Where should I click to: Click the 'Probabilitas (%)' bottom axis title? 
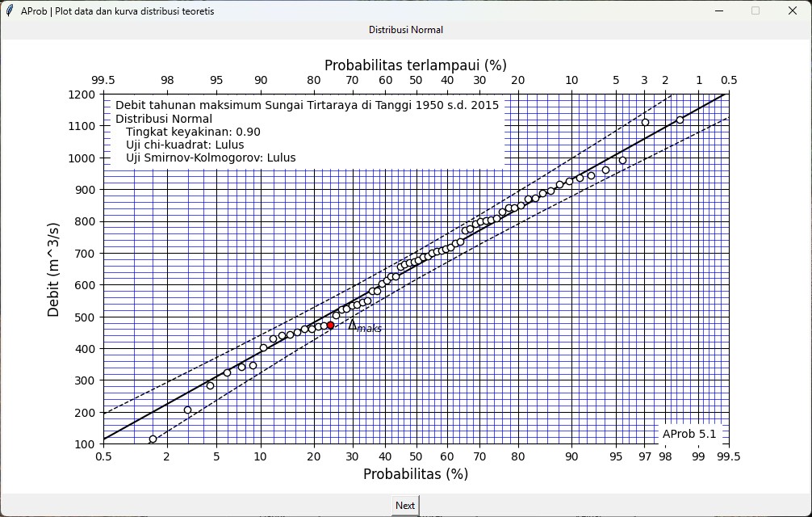(x=415, y=474)
